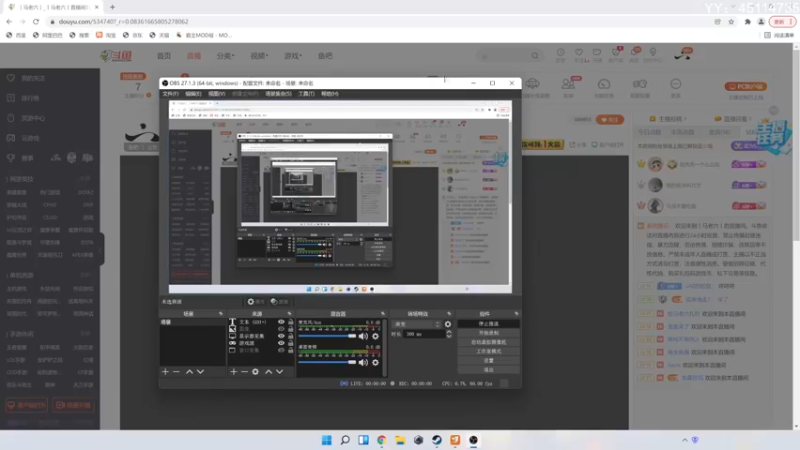Open the 工具(T) menu in OBS

point(306,94)
